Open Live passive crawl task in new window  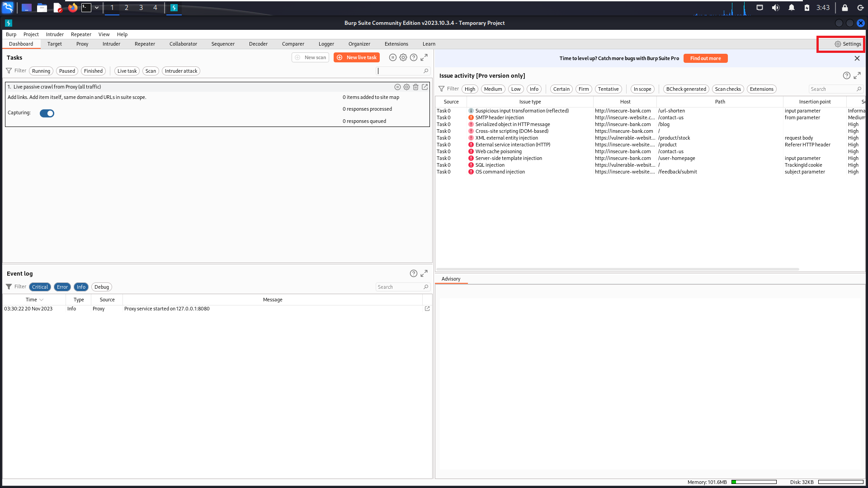[425, 87]
